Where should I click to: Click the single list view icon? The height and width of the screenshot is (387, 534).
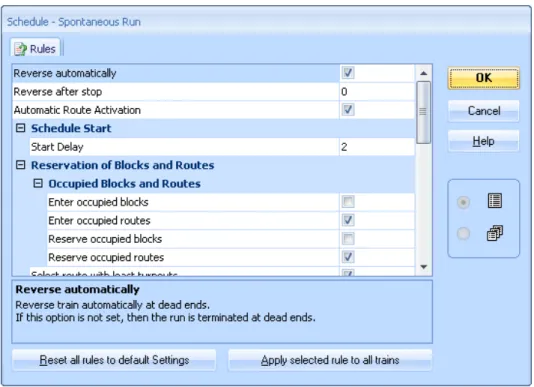[x=494, y=201]
